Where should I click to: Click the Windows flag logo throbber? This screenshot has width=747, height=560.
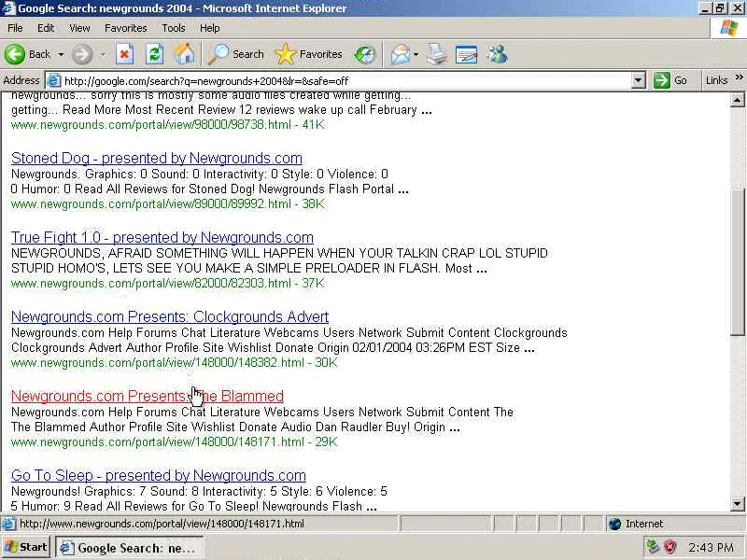pyautogui.click(x=728, y=28)
